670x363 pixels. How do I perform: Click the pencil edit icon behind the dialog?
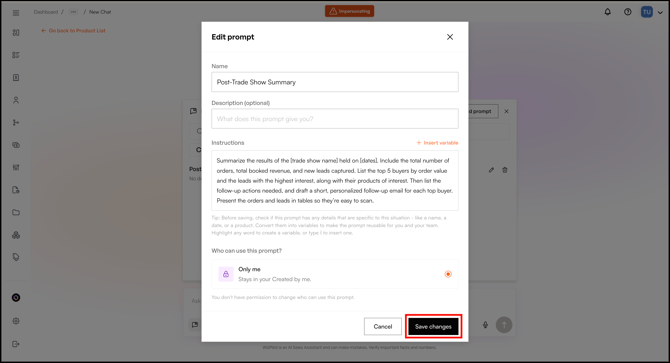pos(491,170)
